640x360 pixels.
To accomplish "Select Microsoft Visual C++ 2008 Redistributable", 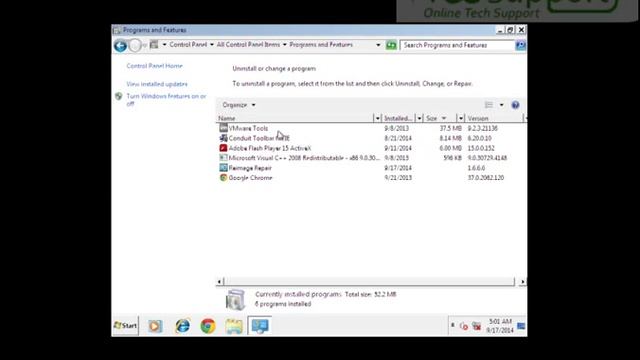I will pyautogui.click(x=304, y=158).
